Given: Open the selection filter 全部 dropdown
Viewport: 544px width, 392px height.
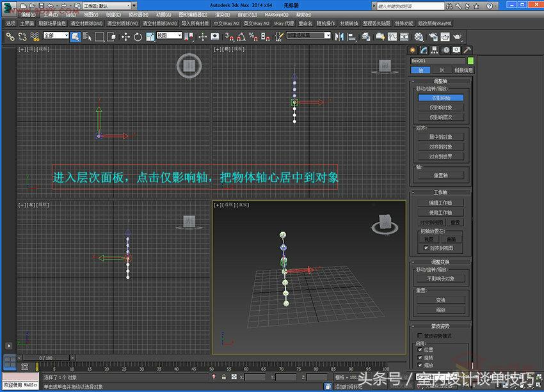Looking at the screenshot, I should pos(56,37).
